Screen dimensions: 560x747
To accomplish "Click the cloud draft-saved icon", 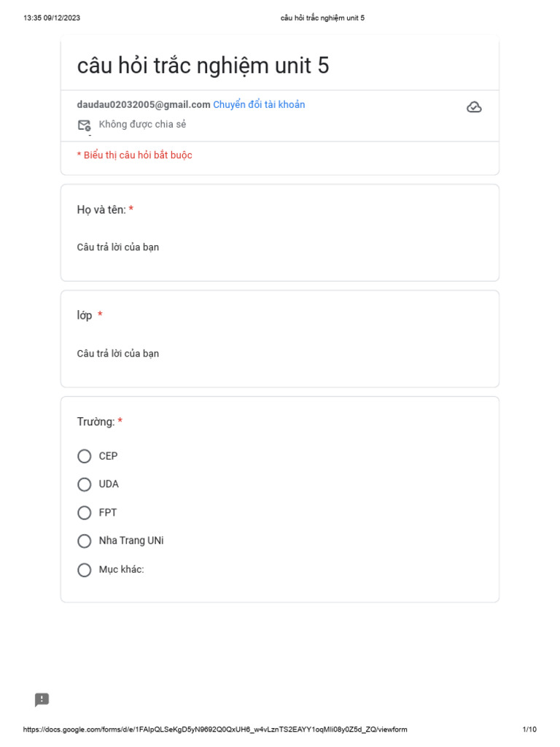I will (x=474, y=107).
